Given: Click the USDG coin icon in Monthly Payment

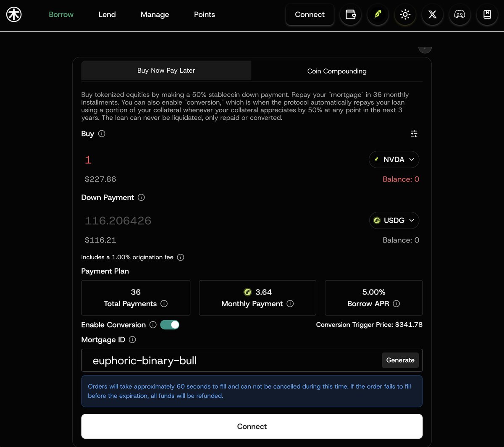Looking at the screenshot, I should (x=247, y=292).
